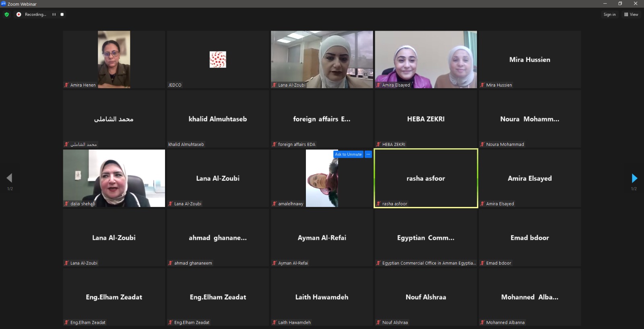
Task: Select the khalid Almuhtaseb participant tile
Action: (218, 119)
